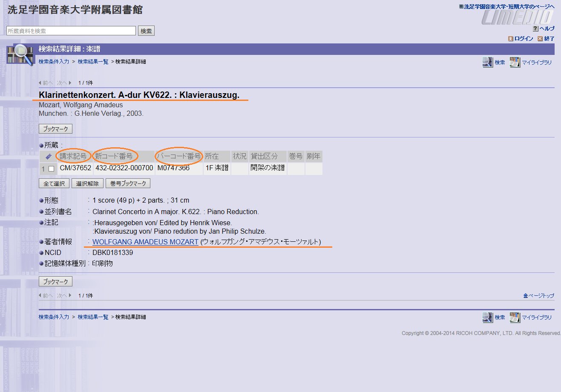Click the NCID value DBK0181339
The image size is (561, 392).
(113, 253)
